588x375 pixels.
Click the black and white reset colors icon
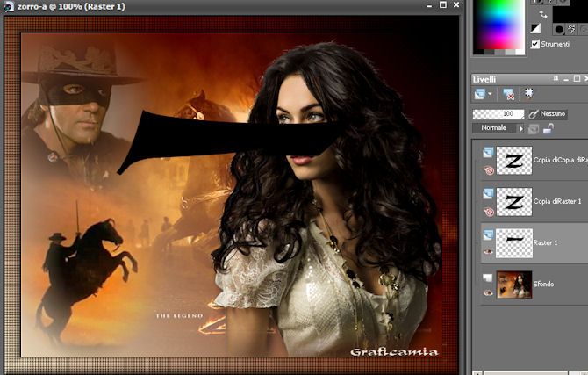point(536,28)
